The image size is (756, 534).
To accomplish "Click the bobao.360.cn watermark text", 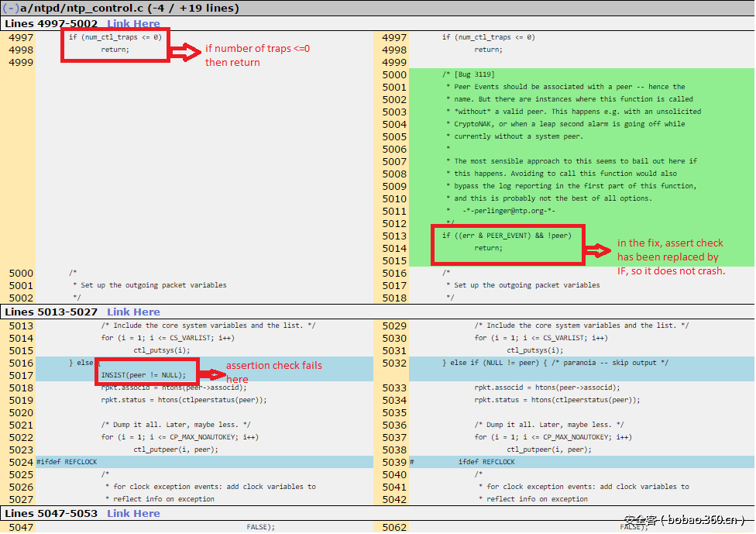I will (x=684, y=520).
